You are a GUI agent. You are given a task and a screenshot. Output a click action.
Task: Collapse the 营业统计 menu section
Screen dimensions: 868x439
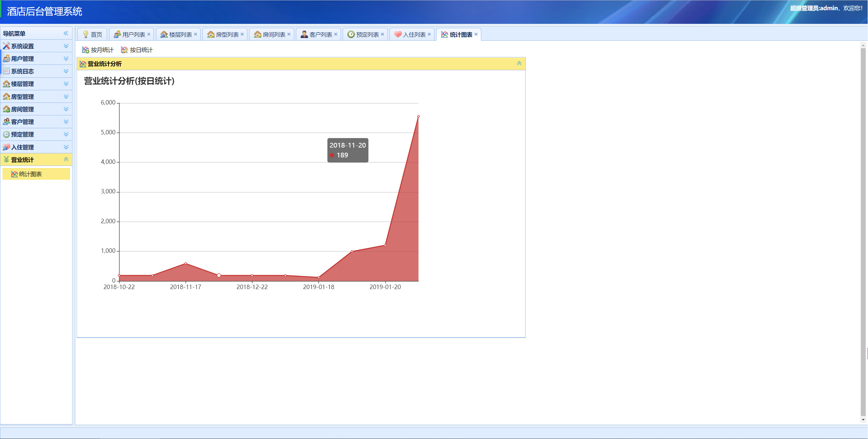(x=66, y=159)
